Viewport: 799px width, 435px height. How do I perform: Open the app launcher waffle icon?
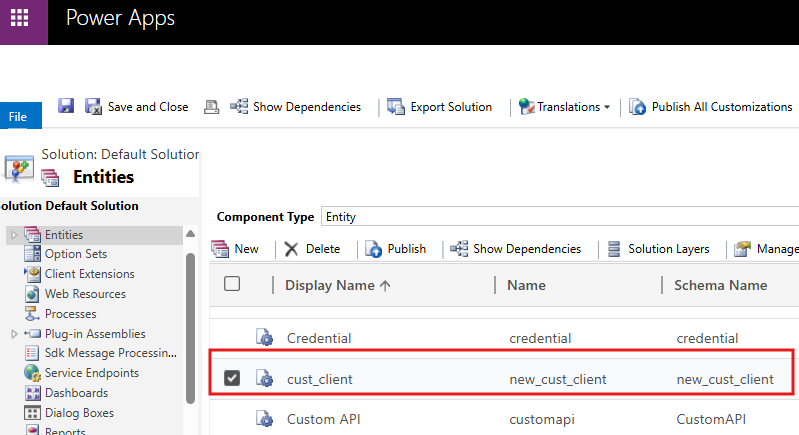[x=20, y=18]
